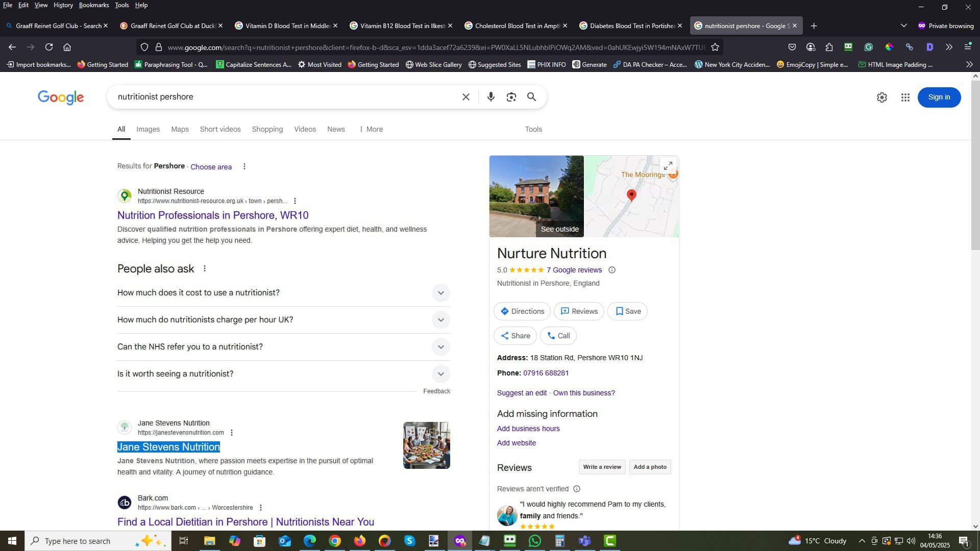Open File Explorer from the taskbar
The width and height of the screenshot is (980, 551).
209,541
